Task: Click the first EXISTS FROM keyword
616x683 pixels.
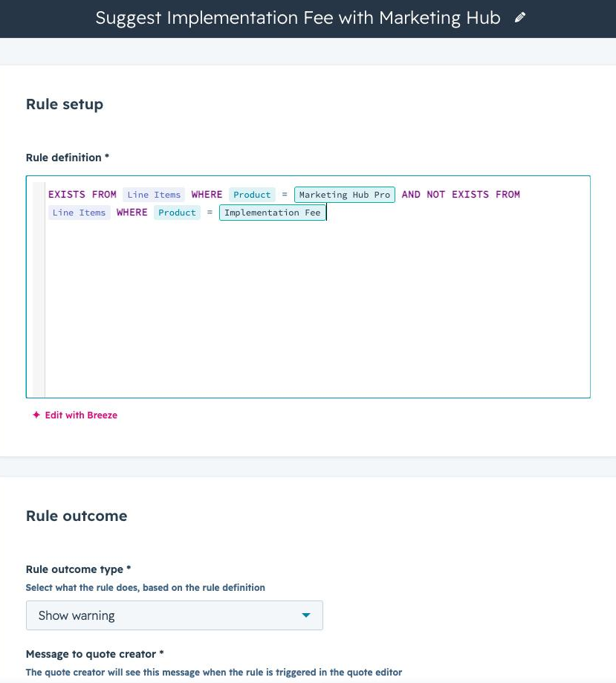Action: click(x=82, y=194)
